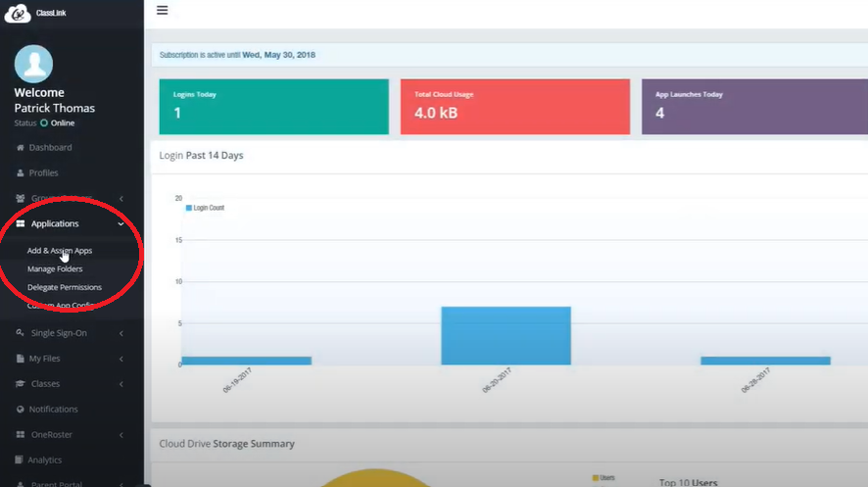Expand the Single Sign-On chevron

121,333
